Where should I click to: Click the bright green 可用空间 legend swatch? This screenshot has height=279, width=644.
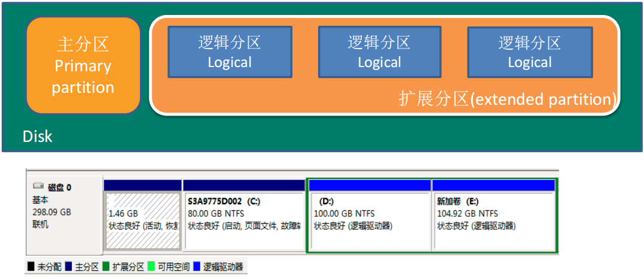point(151,267)
